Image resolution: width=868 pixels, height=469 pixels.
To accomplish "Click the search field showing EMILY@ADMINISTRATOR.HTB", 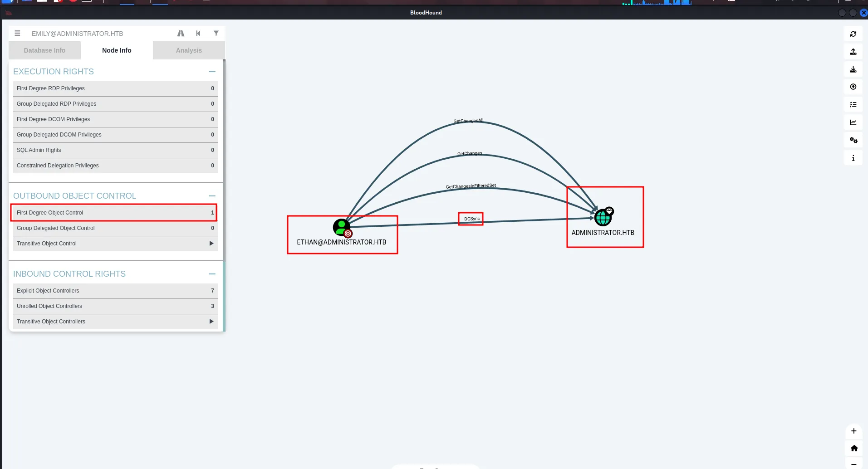I will point(100,34).
